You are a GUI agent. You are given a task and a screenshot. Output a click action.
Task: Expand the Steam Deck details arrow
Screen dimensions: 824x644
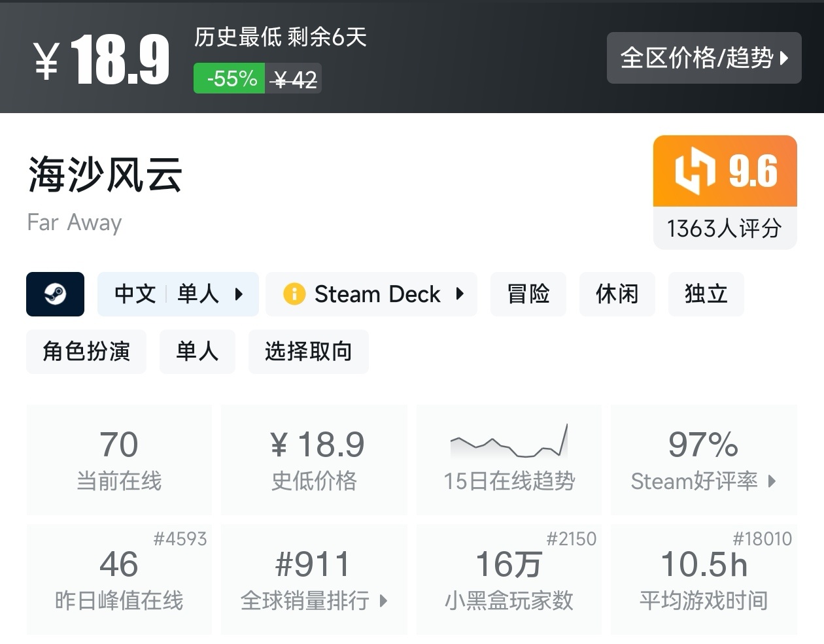pyautogui.click(x=462, y=294)
